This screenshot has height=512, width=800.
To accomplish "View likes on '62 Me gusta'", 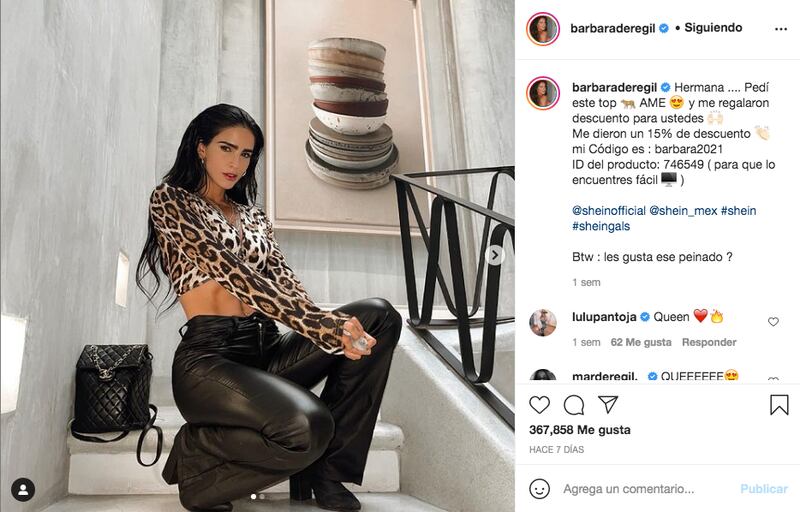I will click(x=641, y=342).
